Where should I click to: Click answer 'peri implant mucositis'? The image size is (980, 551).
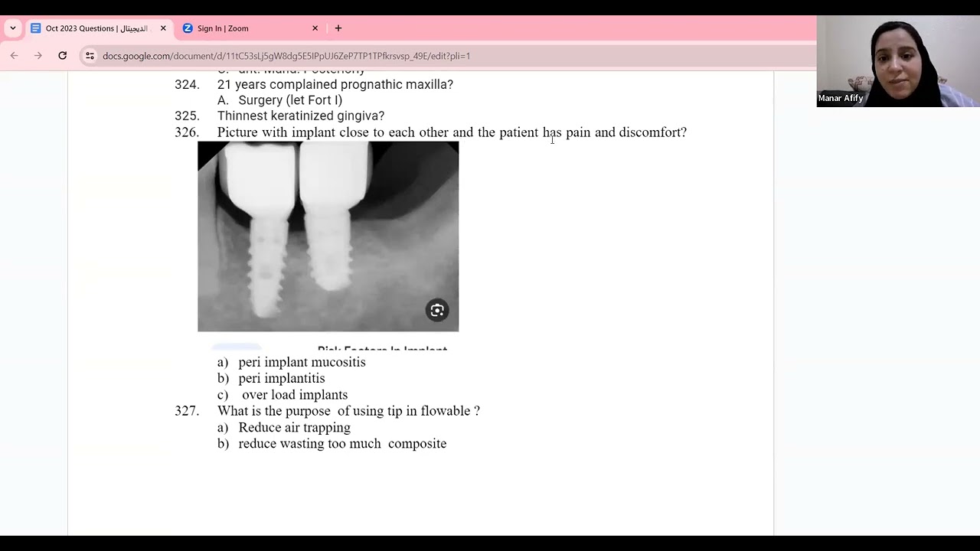tap(302, 362)
